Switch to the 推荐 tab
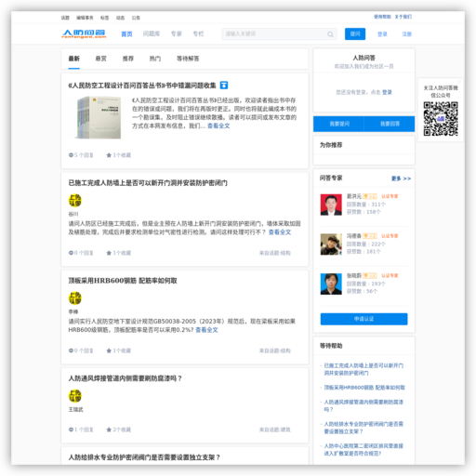This screenshot has width=476, height=476. [128, 59]
